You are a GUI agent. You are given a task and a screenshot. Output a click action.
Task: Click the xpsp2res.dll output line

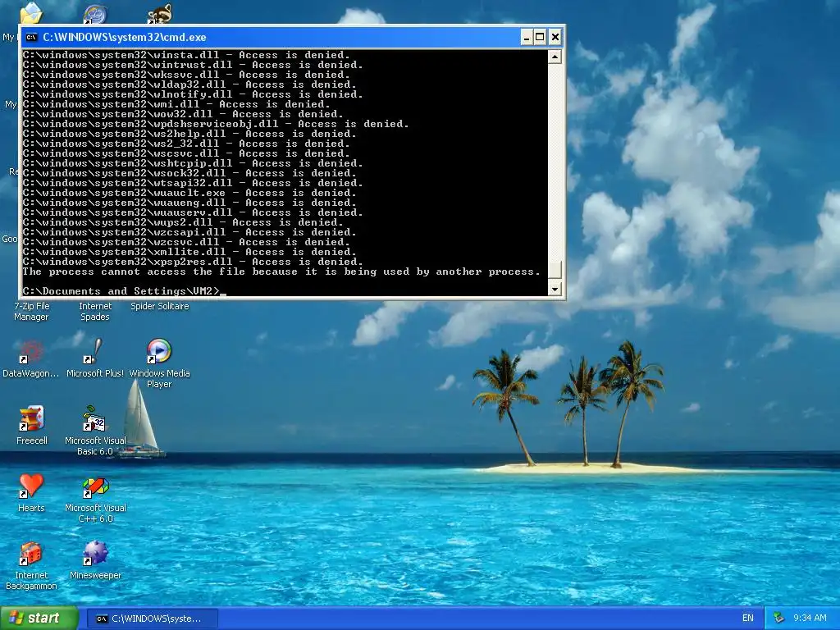pos(192,262)
